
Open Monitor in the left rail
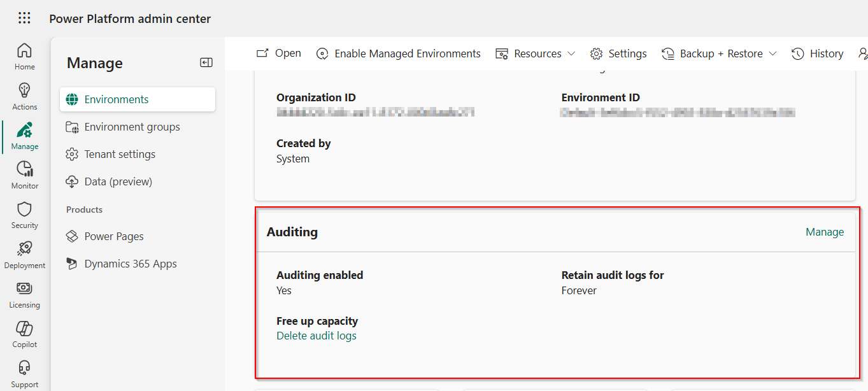click(25, 175)
